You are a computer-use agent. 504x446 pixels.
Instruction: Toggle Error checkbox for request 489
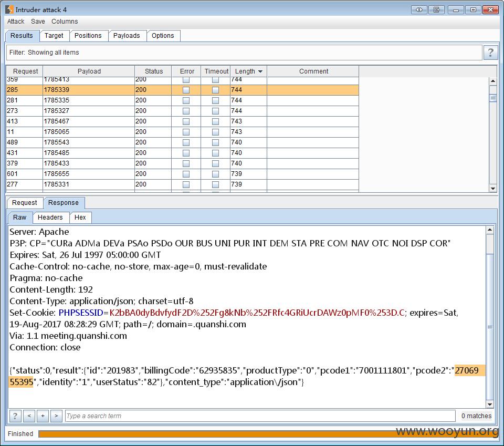186,142
